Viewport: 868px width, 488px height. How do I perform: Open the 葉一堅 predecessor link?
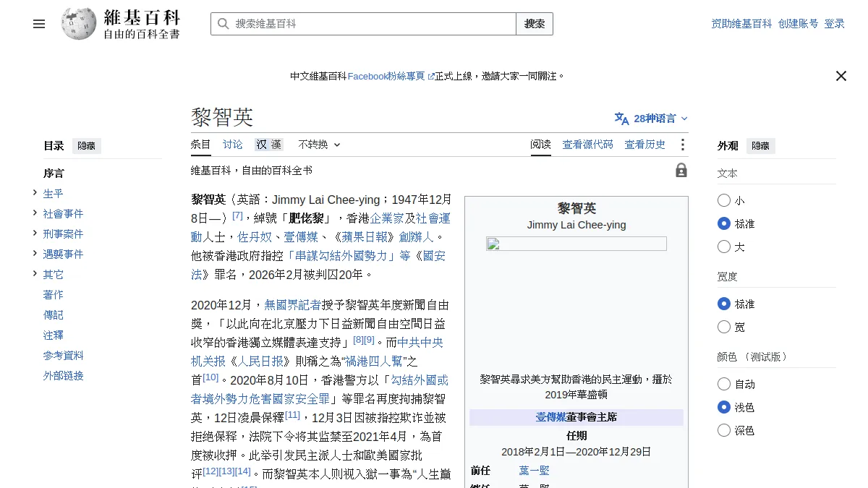(534, 471)
